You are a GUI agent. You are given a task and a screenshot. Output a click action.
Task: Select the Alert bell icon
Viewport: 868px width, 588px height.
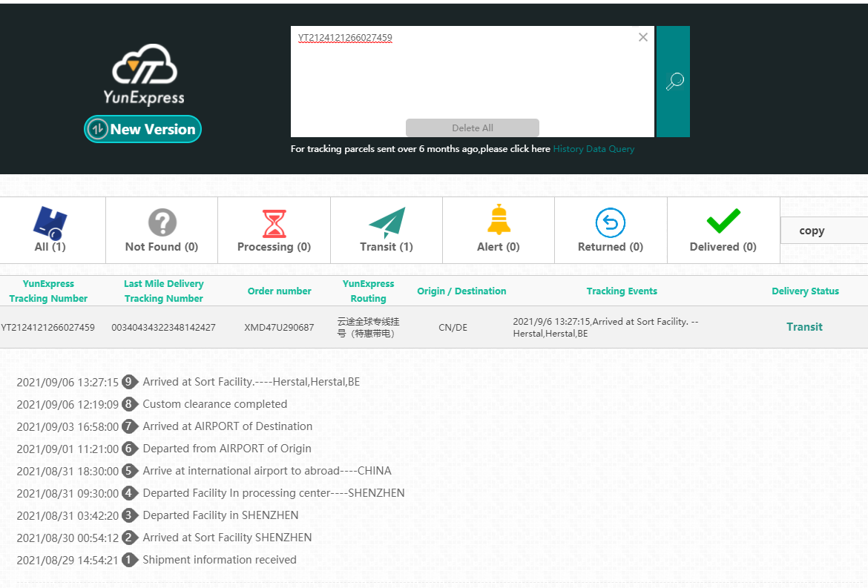click(x=499, y=221)
